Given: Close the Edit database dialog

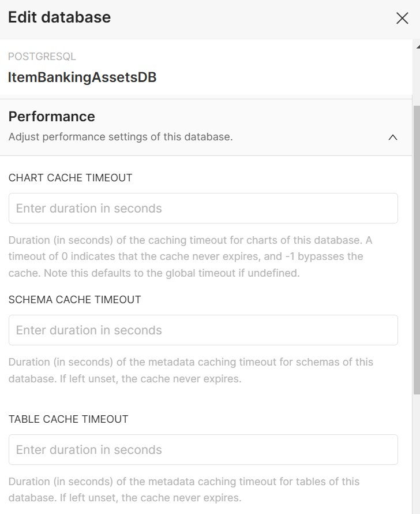Looking at the screenshot, I should (402, 18).
